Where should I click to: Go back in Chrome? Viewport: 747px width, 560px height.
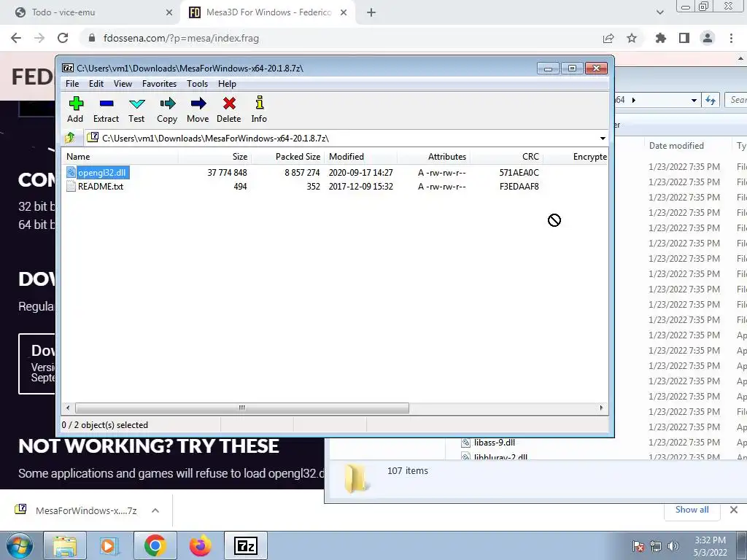click(16, 38)
